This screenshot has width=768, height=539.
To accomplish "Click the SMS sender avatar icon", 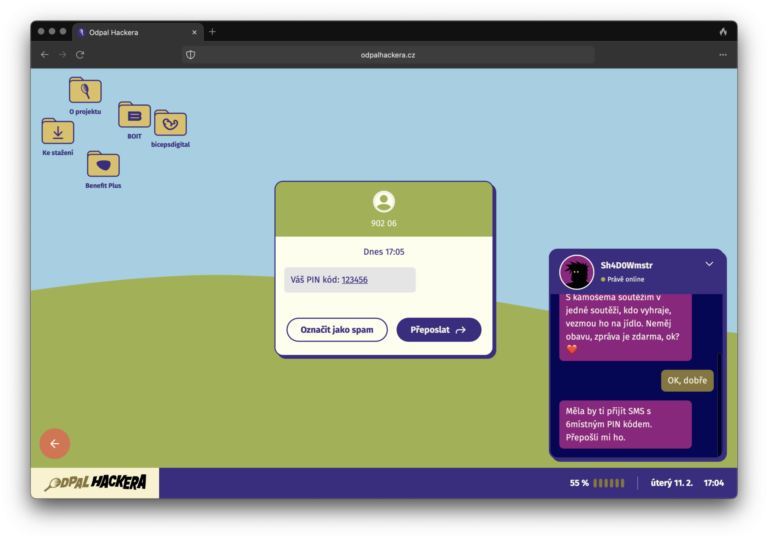I will coord(384,201).
